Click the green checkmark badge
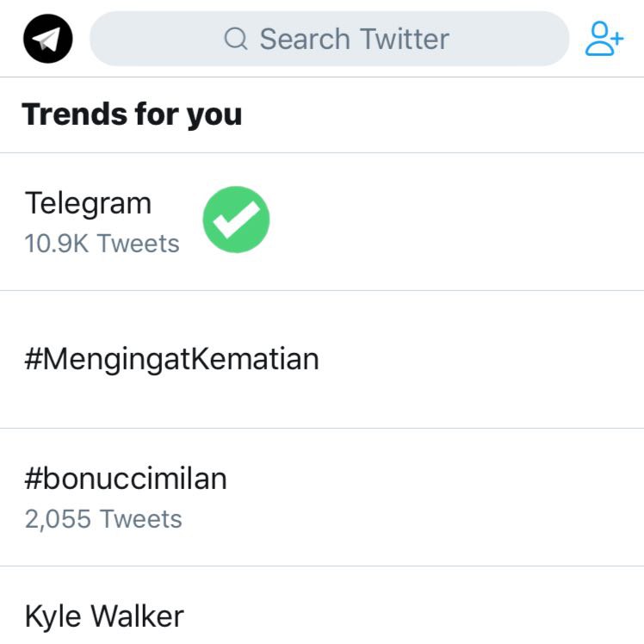This screenshot has width=644, height=644. pos(236,220)
